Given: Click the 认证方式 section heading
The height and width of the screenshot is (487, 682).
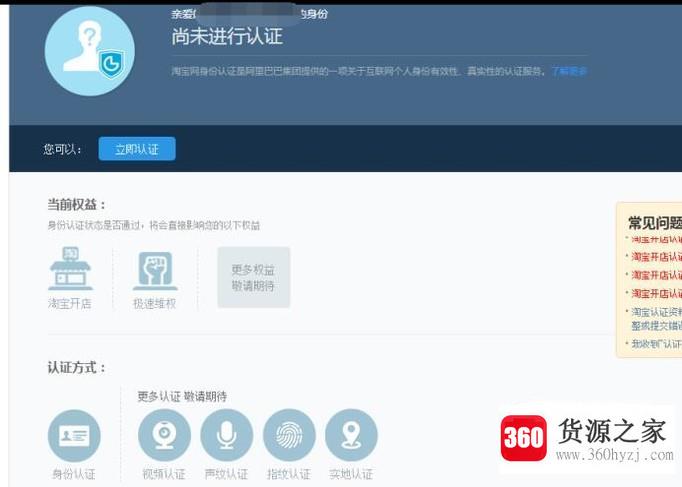Looking at the screenshot, I should (x=77, y=367).
